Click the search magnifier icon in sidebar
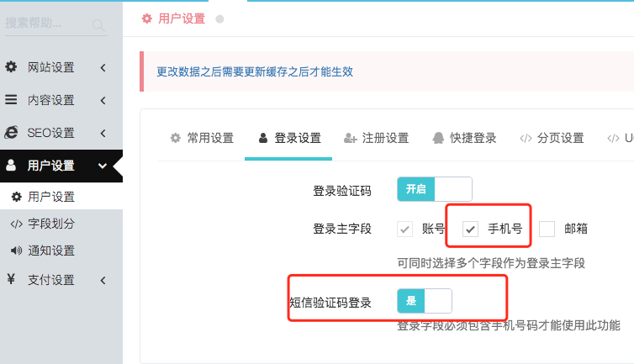This screenshot has height=364, width=634. 98,25
